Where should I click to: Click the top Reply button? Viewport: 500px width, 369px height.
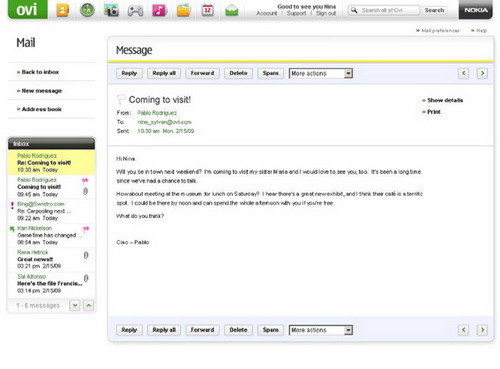click(x=129, y=73)
